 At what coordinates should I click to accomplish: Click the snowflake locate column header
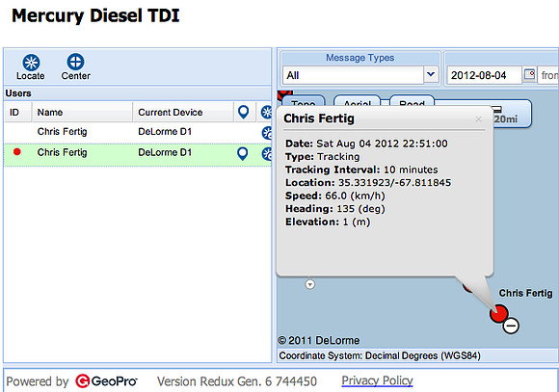[266, 113]
